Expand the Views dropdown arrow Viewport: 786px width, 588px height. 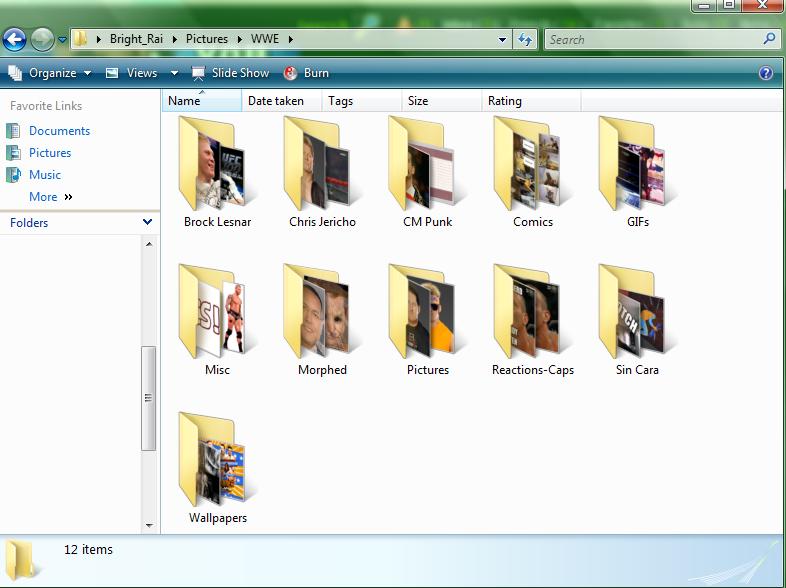click(174, 73)
